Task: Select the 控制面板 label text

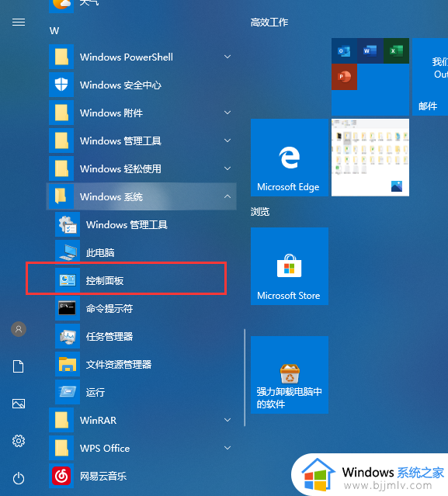Action: [105, 280]
